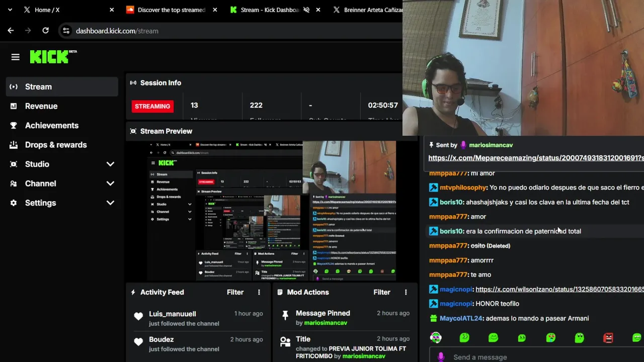644x362 pixels.
Task: Open the Stream page in sidebar
Action: coord(62,86)
